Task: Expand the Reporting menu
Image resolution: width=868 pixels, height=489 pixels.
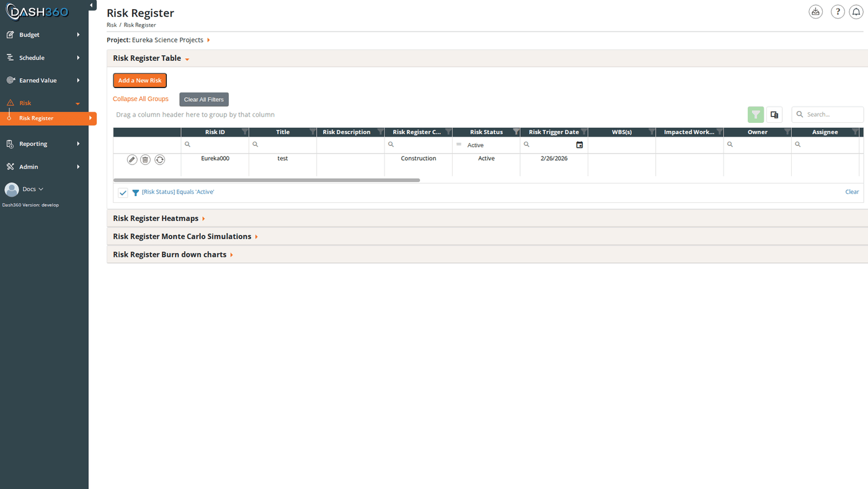Action: click(x=44, y=144)
